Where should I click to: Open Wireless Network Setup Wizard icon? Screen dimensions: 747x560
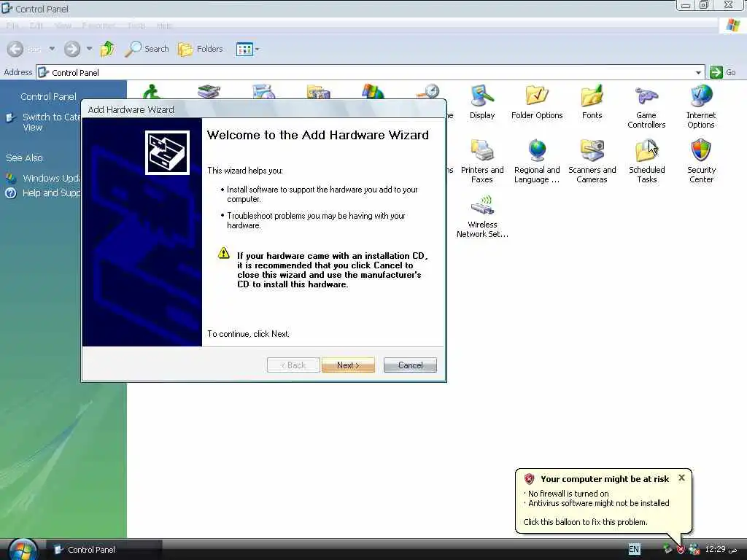pos(482,216)
